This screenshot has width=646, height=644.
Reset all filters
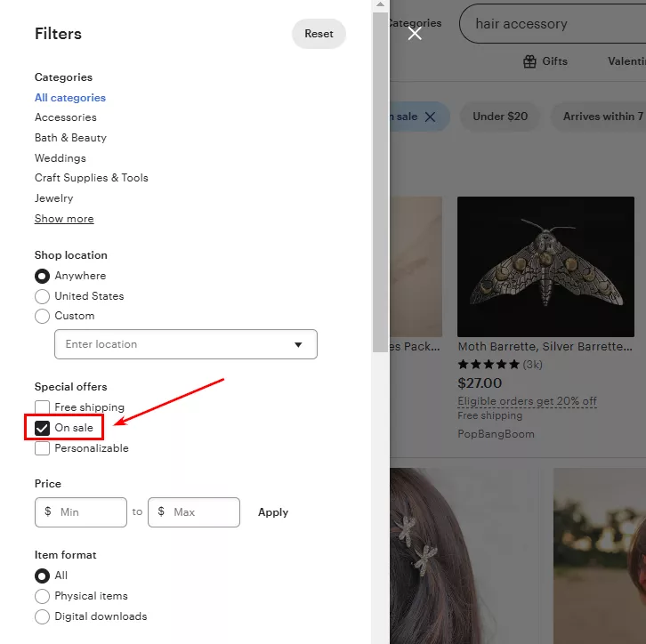pos(319,33)
